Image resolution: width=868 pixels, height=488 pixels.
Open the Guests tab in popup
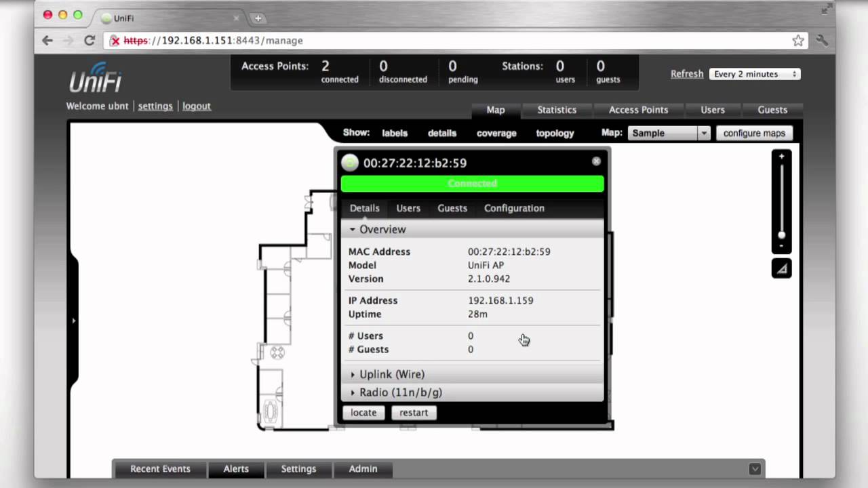click(452, 208)
